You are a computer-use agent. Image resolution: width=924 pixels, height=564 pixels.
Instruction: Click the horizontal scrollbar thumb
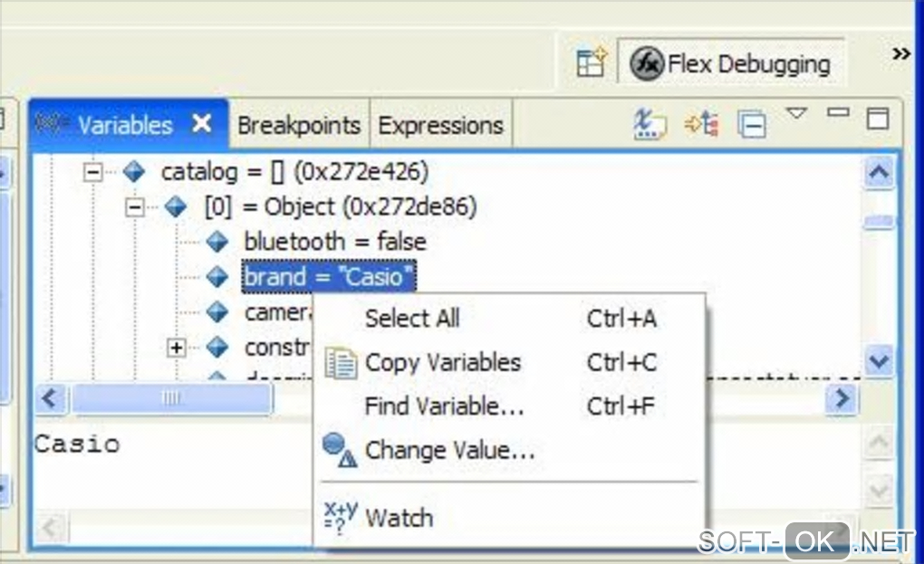coord(171,398)
